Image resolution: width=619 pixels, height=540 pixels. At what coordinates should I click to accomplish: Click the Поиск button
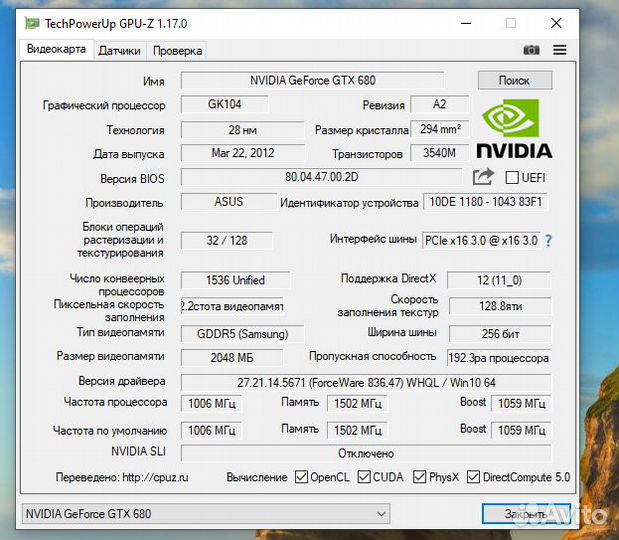[514, 81]
